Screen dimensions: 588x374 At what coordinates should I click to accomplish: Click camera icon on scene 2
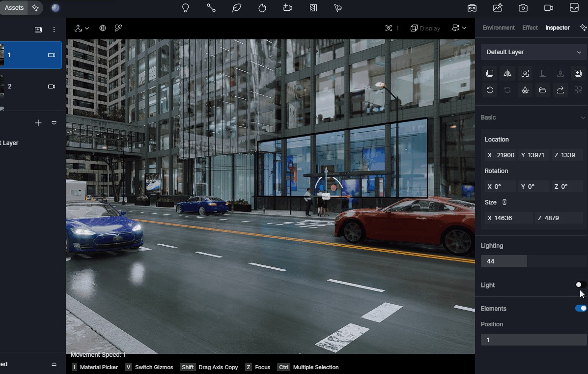point(52,86)
